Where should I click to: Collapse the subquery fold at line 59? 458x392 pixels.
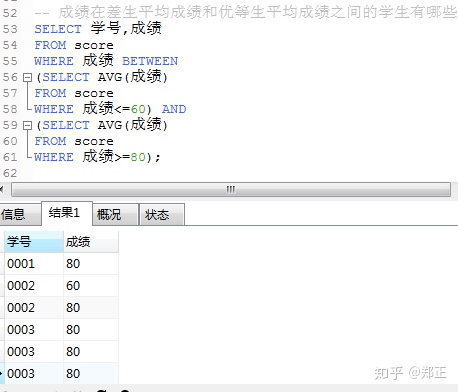[x=27, y=126]
